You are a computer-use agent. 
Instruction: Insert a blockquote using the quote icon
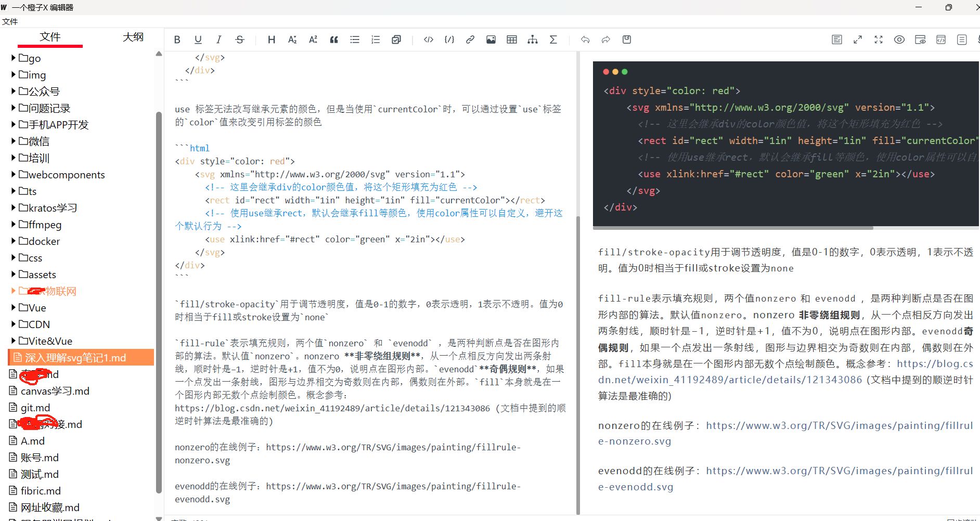[334, 40]
